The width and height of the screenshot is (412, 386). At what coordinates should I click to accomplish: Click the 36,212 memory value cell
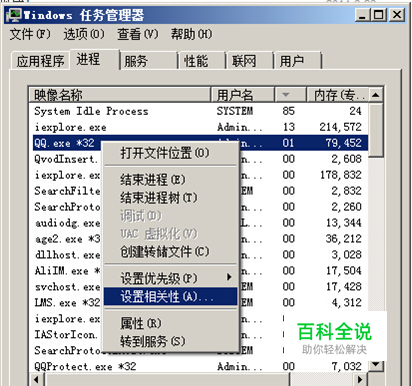(x=343, y=239)
